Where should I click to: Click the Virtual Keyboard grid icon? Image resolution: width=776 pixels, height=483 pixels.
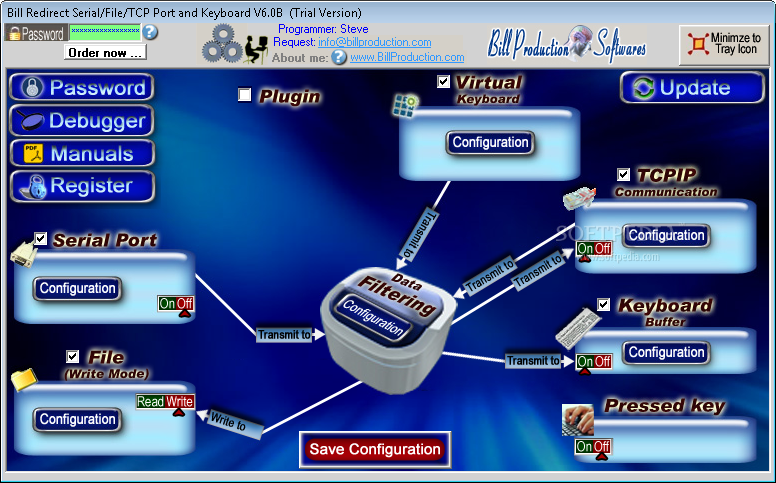point(406,106)
